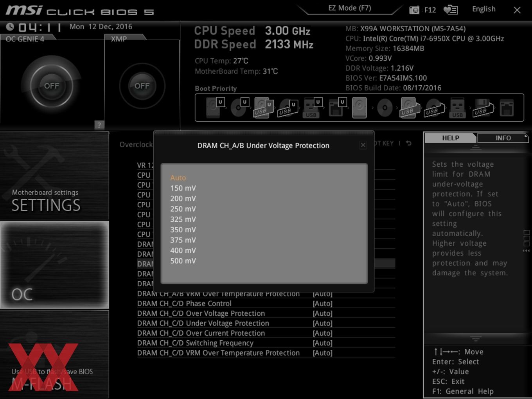Close the Under Voltage Protection popup
This screenshot has width=532, height=399.
coord(363,145)
